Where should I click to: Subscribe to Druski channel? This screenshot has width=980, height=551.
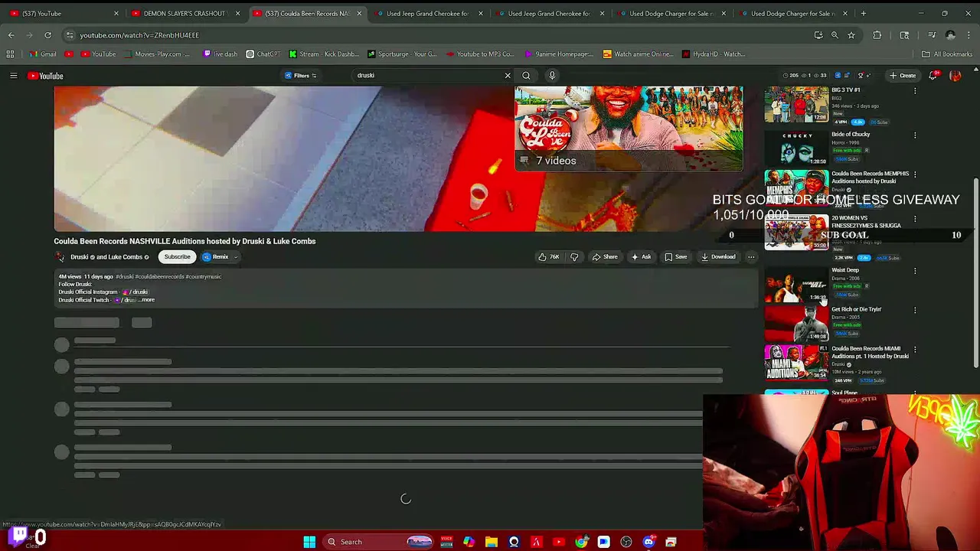click(x=177, y=256)
